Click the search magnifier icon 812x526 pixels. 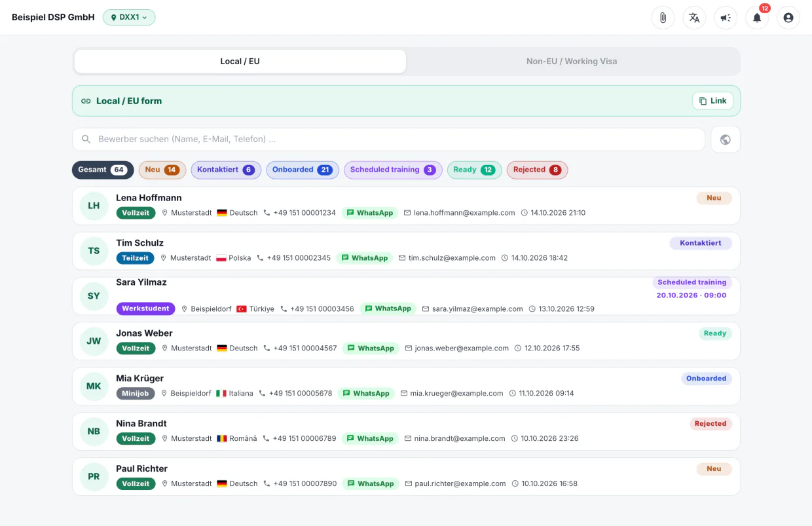click(86, 140)
